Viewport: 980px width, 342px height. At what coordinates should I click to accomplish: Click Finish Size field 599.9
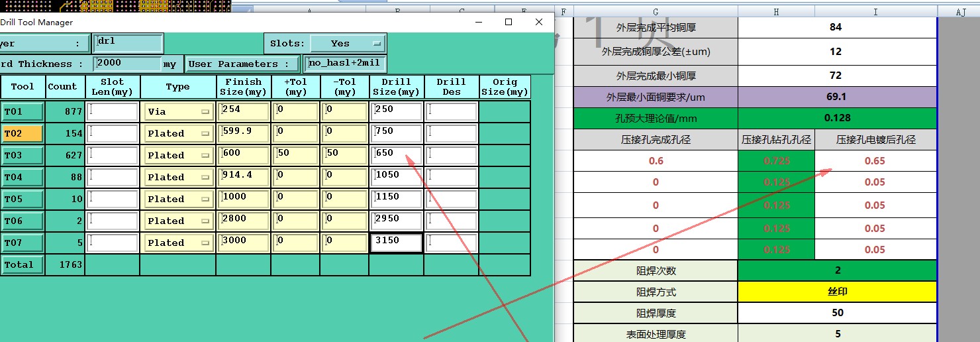(244, 133)
